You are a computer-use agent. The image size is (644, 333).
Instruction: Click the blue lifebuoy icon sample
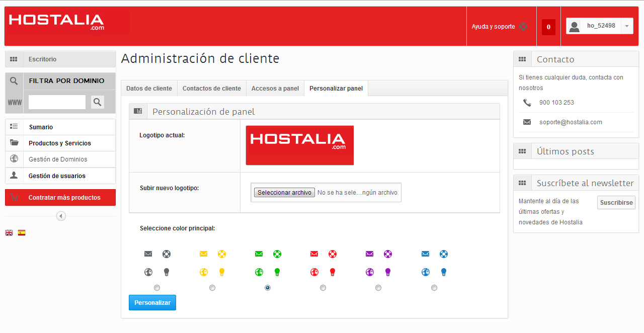(x=443, y=254)
